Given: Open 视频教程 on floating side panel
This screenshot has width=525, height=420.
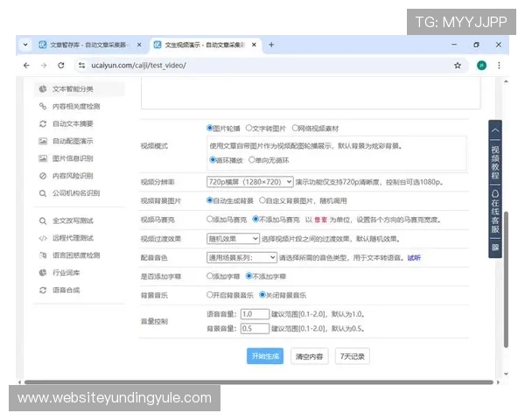Looking at the screenshot, I should point(495,163).
